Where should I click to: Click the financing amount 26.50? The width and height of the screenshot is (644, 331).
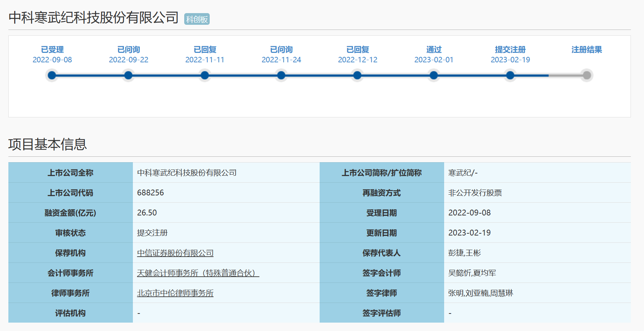[147, 213]
